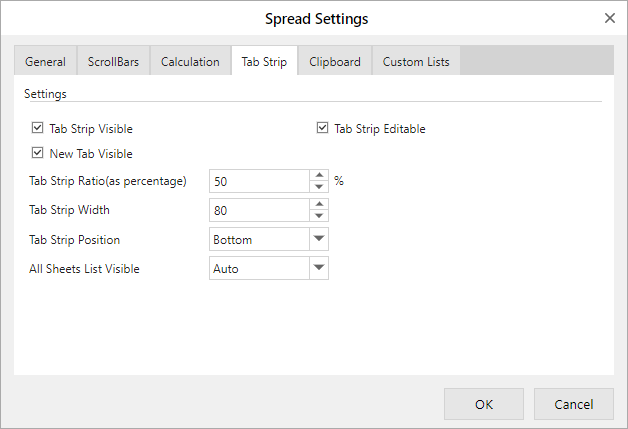Toggle the Tab Strip Visible checkbox
This screenshot has width=628, height=429.
point(37,128)
